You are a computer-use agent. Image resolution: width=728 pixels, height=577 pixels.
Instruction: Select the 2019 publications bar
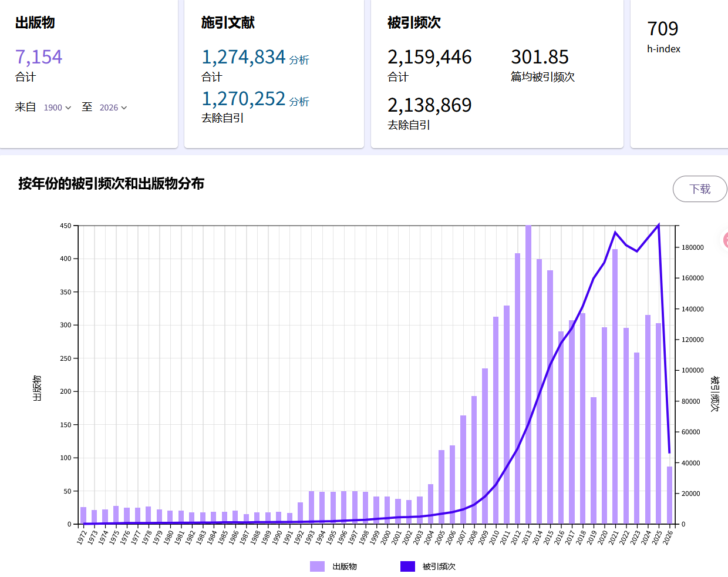(x=594, y=461)
